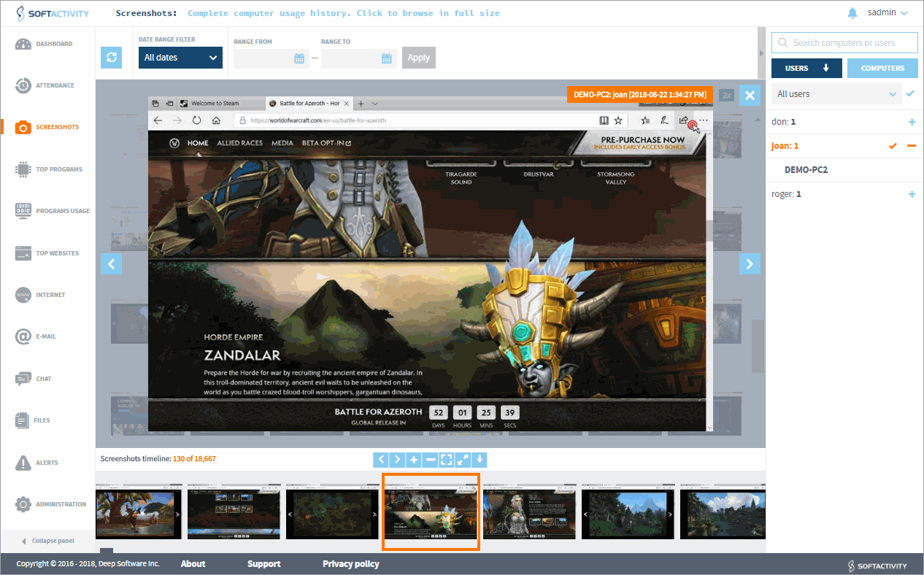Zoom in with the timeline plus icon

(x=414, y=460)
